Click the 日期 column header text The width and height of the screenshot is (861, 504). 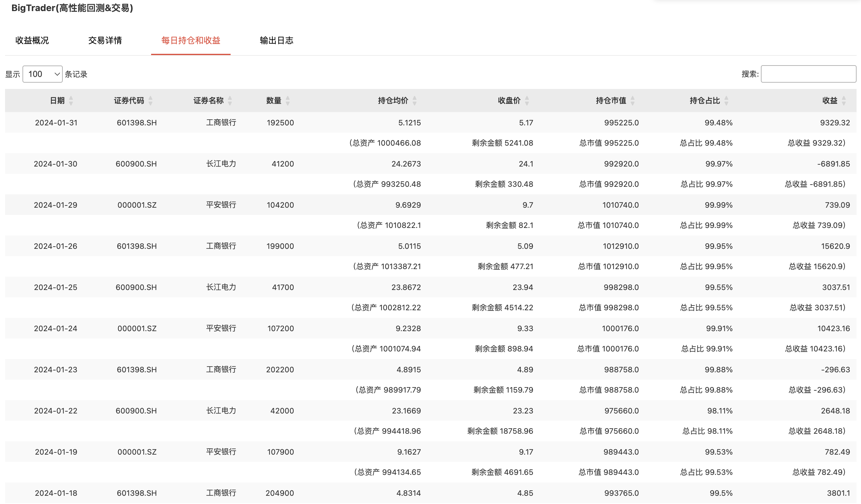tap(57, 100)
